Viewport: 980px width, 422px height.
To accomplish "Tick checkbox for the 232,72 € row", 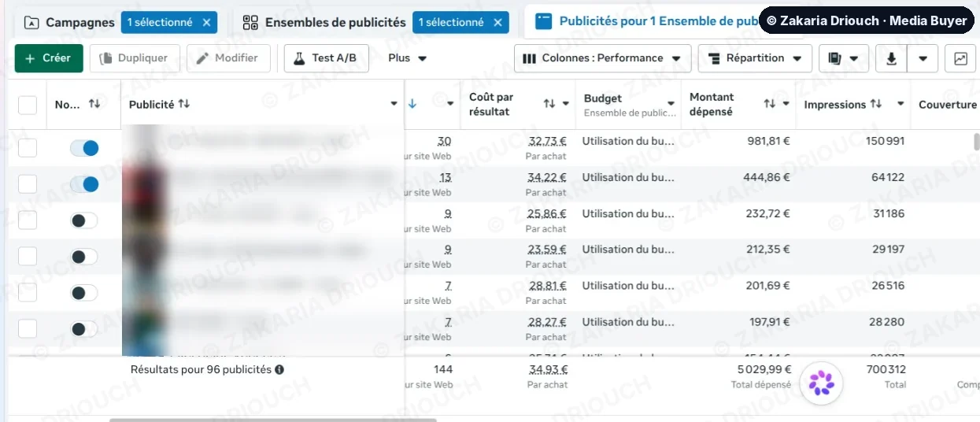I will [x=28, y=220].
